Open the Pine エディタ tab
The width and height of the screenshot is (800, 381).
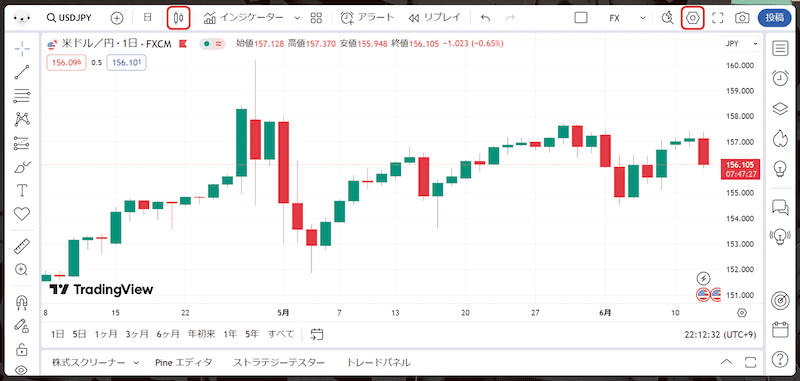tap(184, 363)
